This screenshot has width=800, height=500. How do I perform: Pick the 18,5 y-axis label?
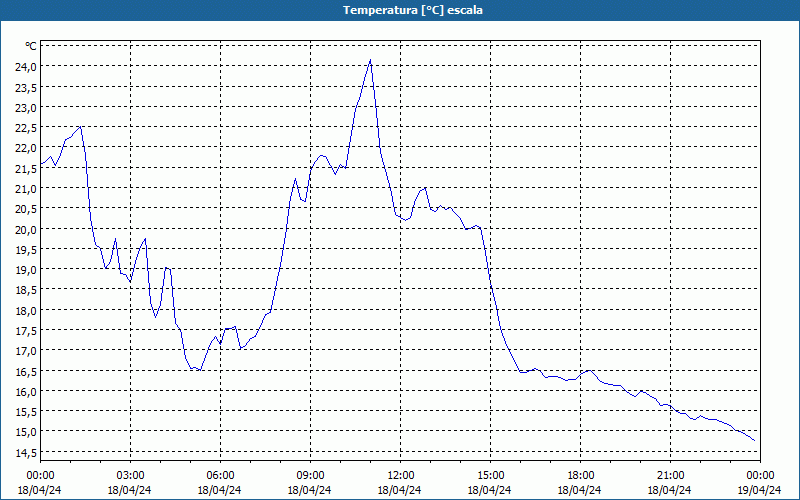tap(27, 289)
